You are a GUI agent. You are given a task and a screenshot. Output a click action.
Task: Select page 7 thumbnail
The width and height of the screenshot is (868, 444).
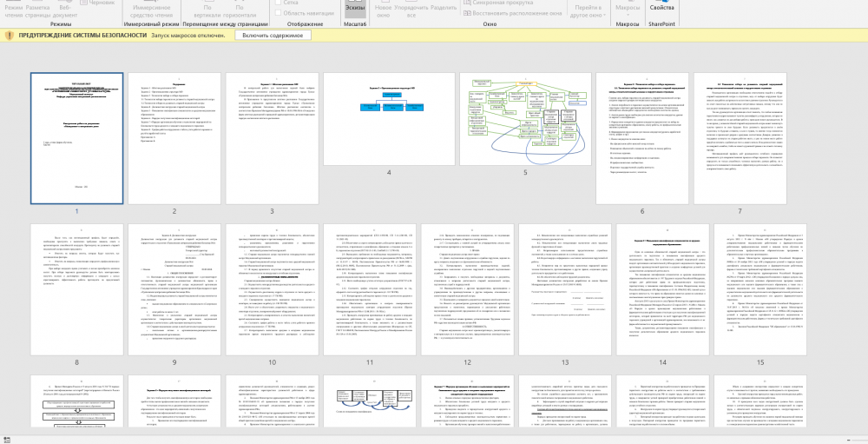(740, 138)
